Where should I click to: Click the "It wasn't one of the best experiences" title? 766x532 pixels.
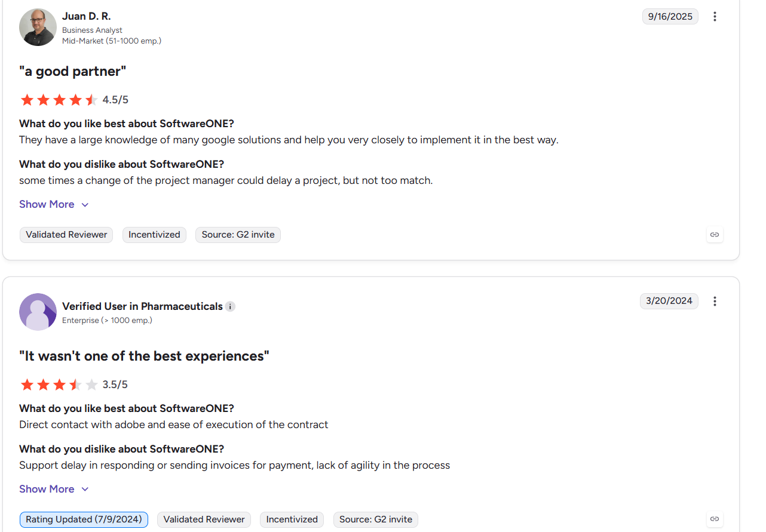(x=144, y=356)
